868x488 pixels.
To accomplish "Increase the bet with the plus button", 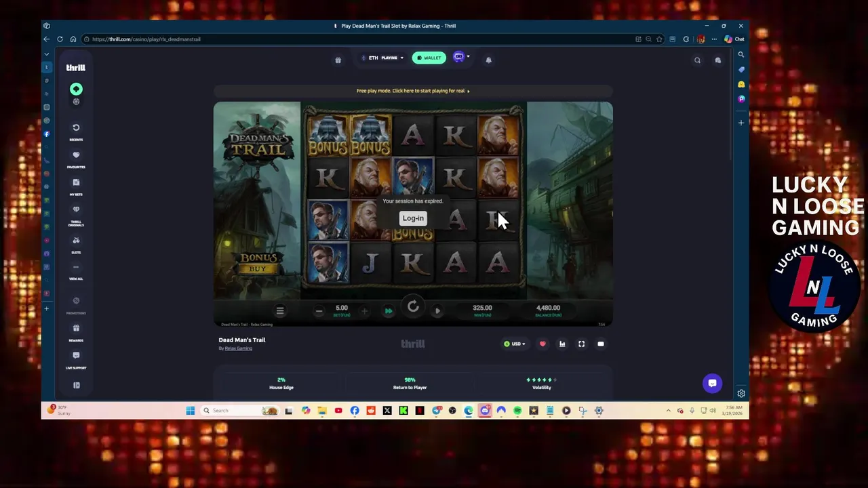I will point(364,311).
